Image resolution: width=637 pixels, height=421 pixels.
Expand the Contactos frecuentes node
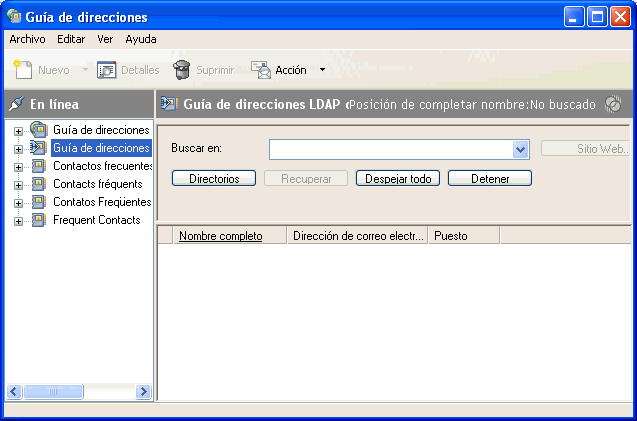18,167
